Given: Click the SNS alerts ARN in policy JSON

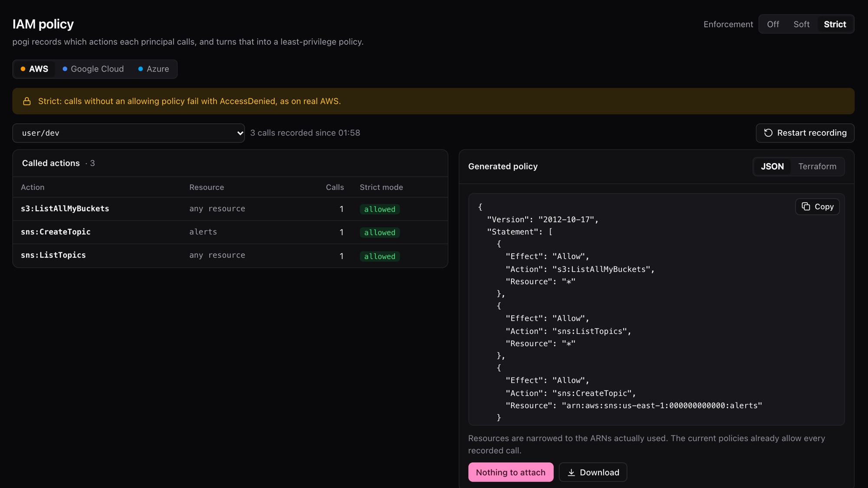Looking at the screenshot, I should coord(662,406).
